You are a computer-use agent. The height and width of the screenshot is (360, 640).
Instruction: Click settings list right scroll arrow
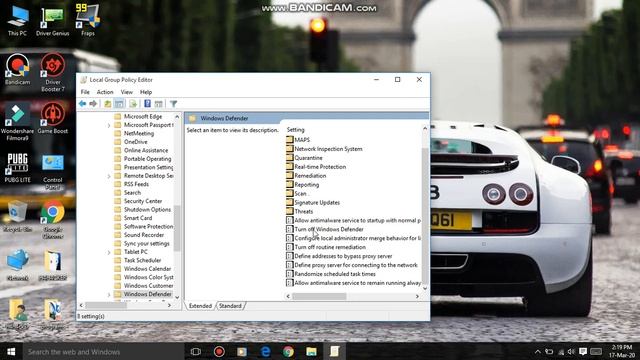(417, 296)
